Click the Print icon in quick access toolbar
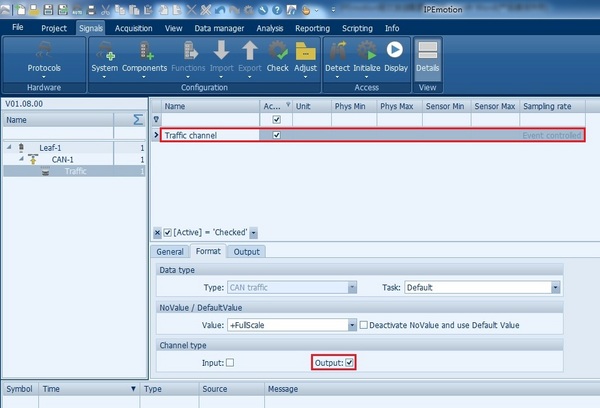Screen dimensions: 600x408 pyautogui.click(x=91, y=10)
